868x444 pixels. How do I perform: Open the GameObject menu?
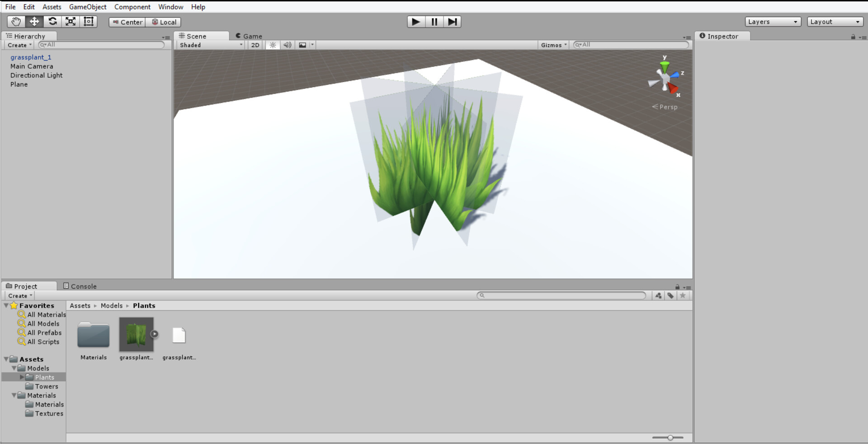click(88, 7)
